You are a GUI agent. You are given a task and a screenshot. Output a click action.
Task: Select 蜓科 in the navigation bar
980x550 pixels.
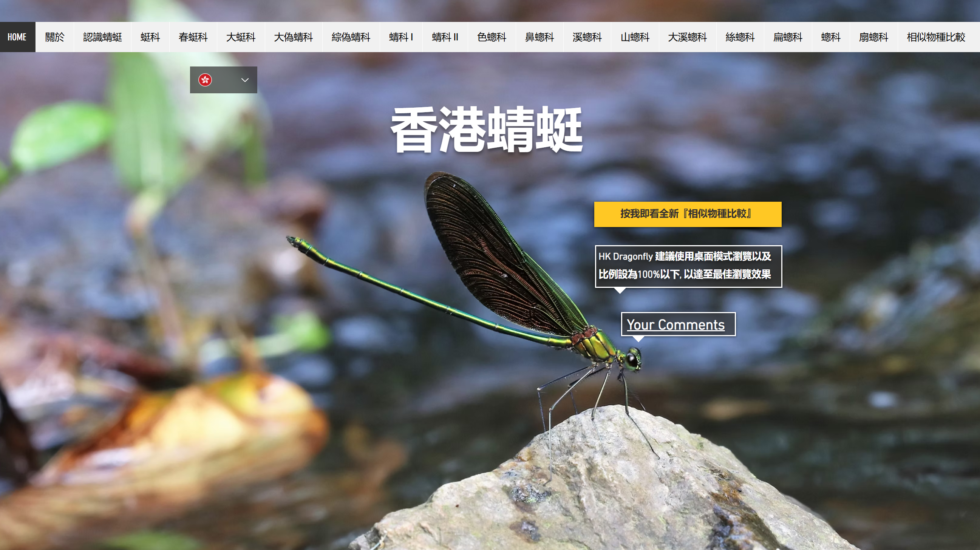(150, 37)
